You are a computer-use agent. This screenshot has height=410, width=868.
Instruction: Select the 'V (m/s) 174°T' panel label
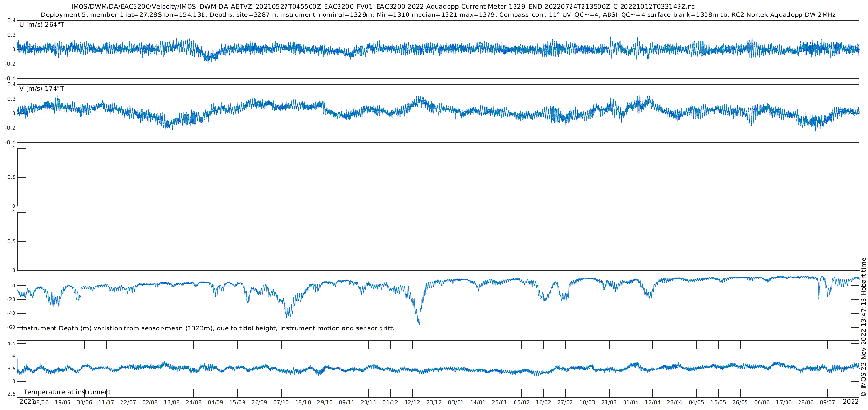[x=41, y=89]
